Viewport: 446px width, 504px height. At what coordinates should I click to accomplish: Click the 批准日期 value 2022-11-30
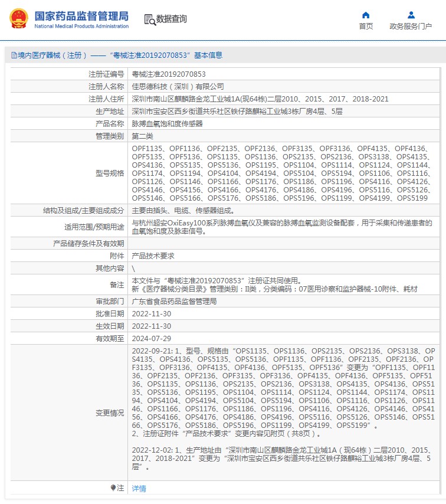point(152,314)
